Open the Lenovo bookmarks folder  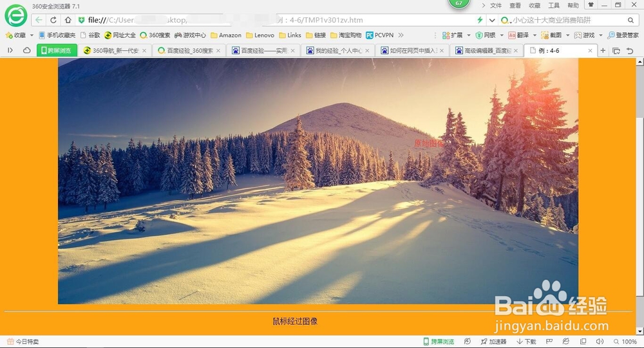pos(260,35)
